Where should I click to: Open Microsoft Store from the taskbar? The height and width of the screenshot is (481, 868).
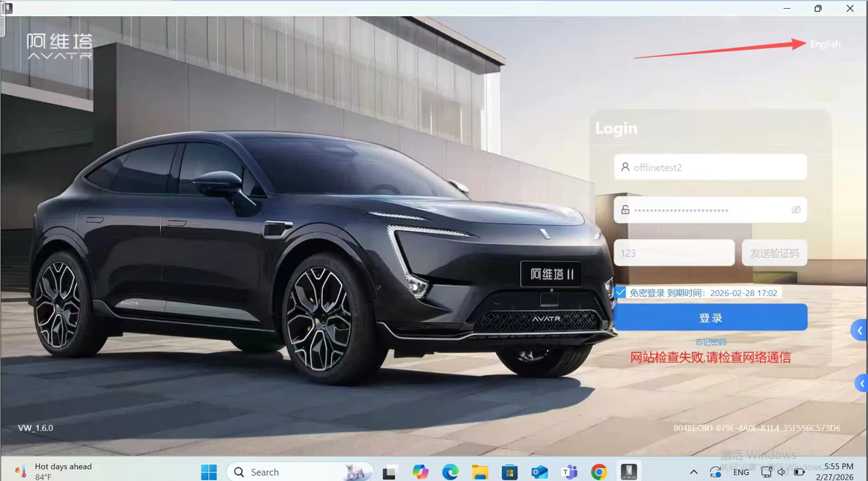tap(509, 472)
